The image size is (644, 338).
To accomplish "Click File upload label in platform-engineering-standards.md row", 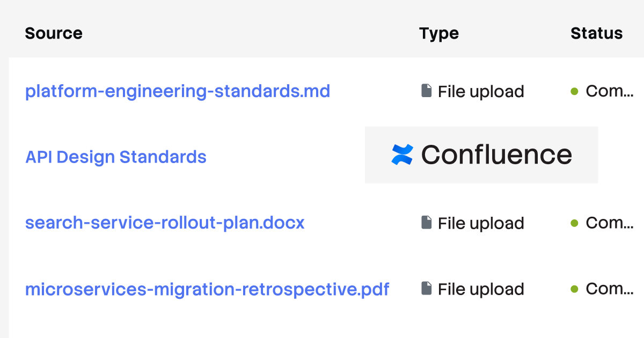I will pos(481,91).
